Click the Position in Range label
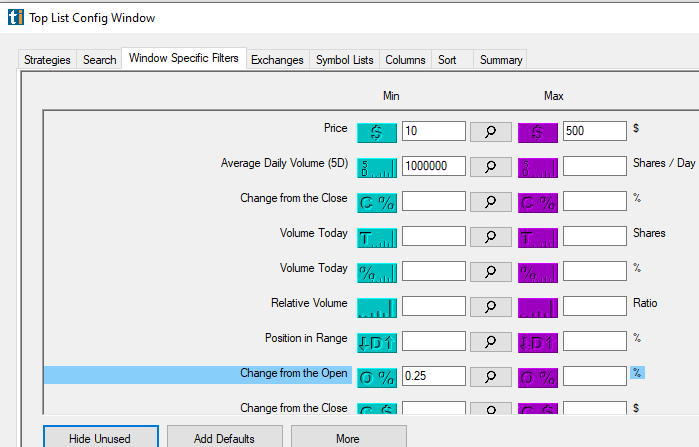Image resolution: width=699 pixels, height=447 pixels. pos(306,338)
